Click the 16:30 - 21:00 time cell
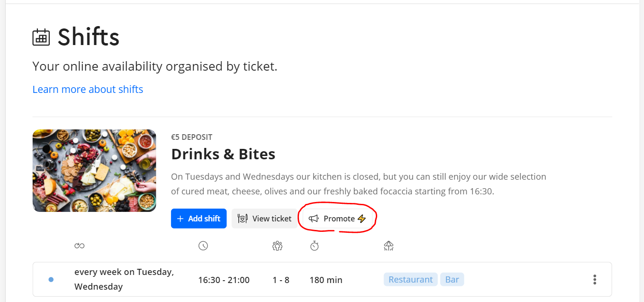Image resolution: width=644 pixels, height=302 pixels. (x=224, y=280)
